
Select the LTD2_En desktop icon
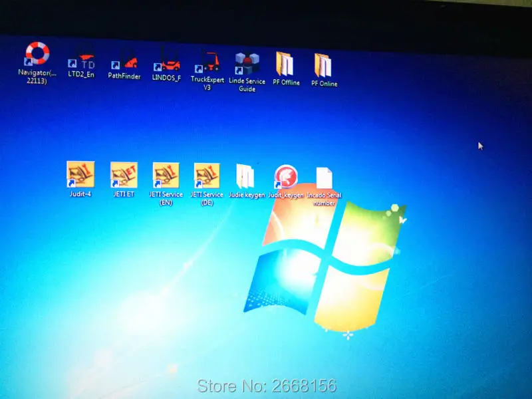coord(81,59)
